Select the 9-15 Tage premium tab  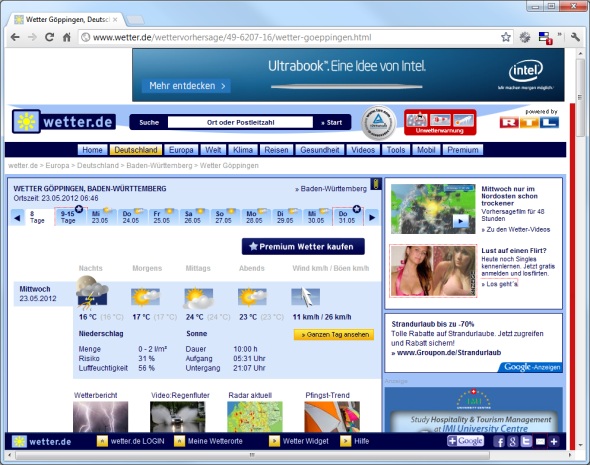click(71, 216)
